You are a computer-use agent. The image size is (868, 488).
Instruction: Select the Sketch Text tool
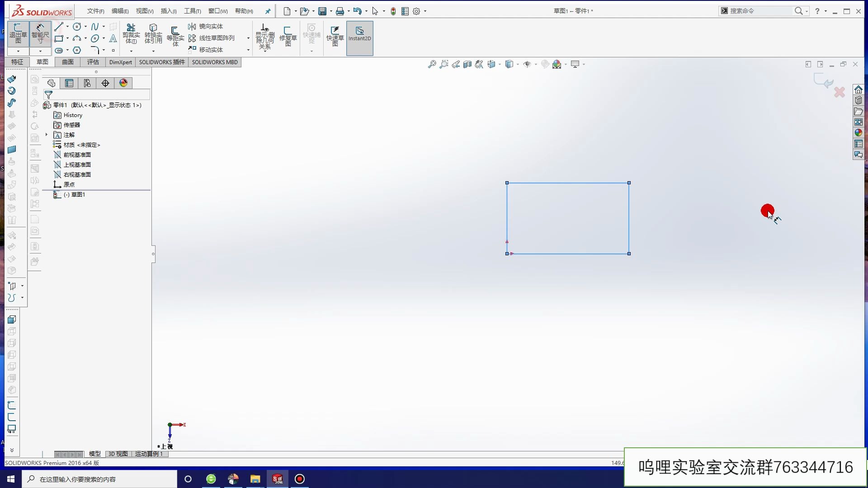tap(113, 38)
